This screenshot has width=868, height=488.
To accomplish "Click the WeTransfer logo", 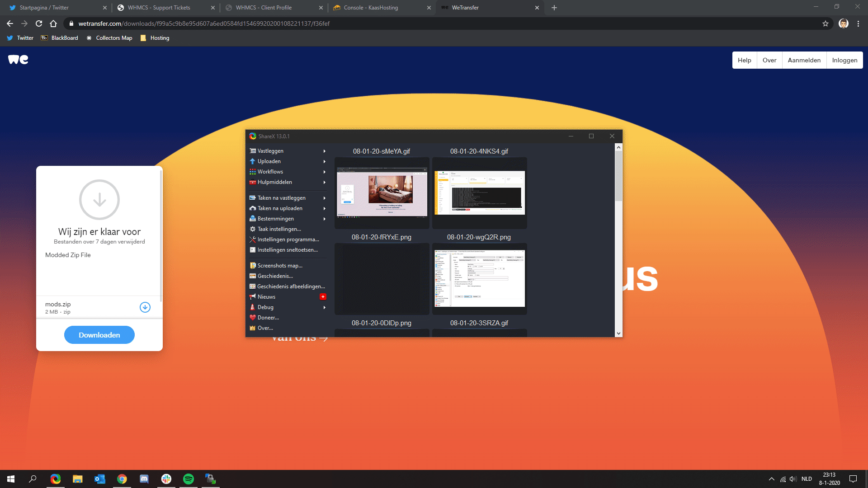I will click(18, 60).
